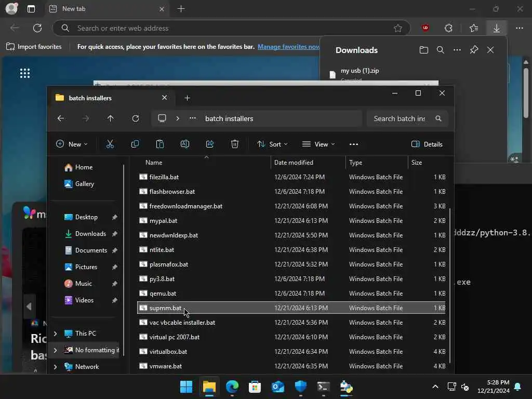This screenshot has width=532, height=399.
Task: Click the uBlock Origin extension icon in Edge
Action: [x=425, y=28]
